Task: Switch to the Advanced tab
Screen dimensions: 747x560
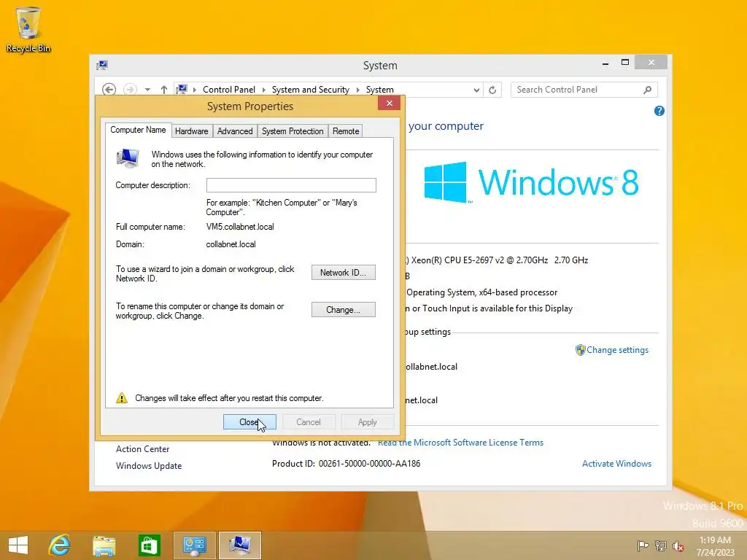Action: tap(235, 131)
